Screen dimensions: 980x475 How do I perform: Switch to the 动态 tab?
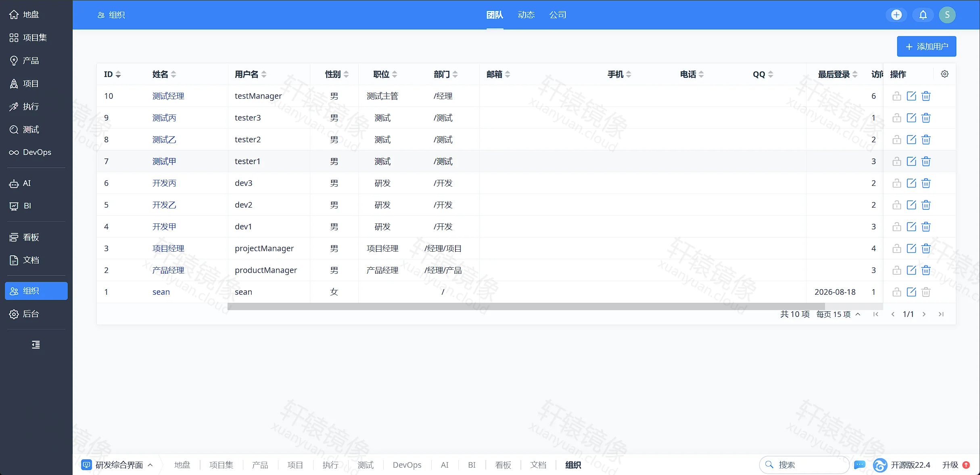pos(526,15)
